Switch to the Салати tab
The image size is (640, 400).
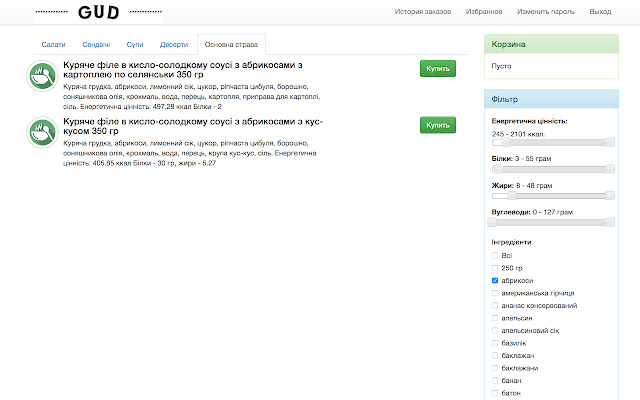tap(53, 44)
